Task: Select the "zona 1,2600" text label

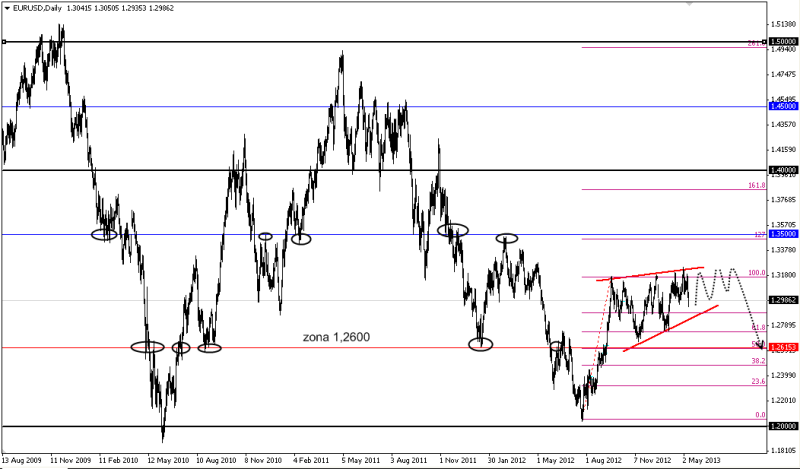Action: click(x=335, y=337)
